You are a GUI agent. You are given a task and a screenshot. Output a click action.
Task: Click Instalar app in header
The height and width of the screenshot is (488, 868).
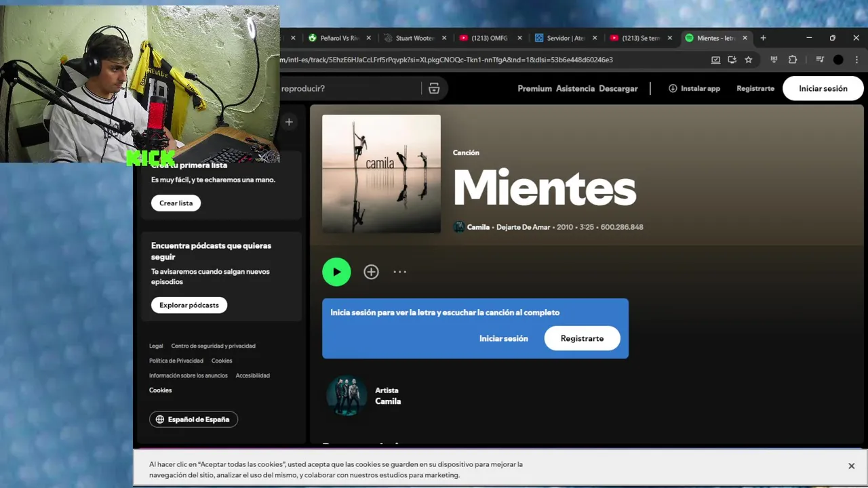[x=694, y=88]
